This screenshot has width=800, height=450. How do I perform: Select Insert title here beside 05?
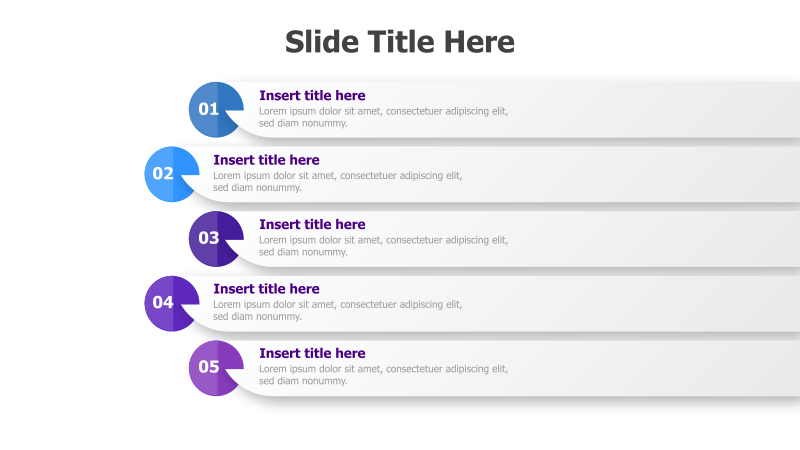point(312,353)
